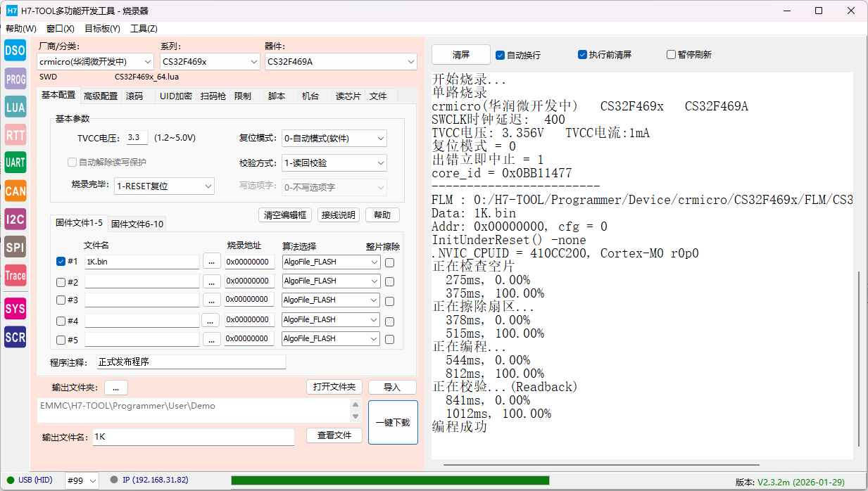Open the 复位模式 dropdown

click(334, 138)
